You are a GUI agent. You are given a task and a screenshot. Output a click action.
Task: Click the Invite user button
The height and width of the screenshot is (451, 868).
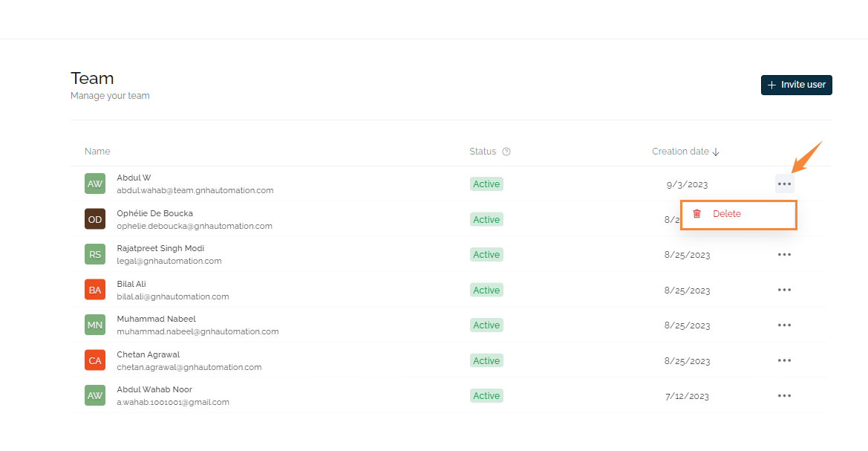point(796,85)
